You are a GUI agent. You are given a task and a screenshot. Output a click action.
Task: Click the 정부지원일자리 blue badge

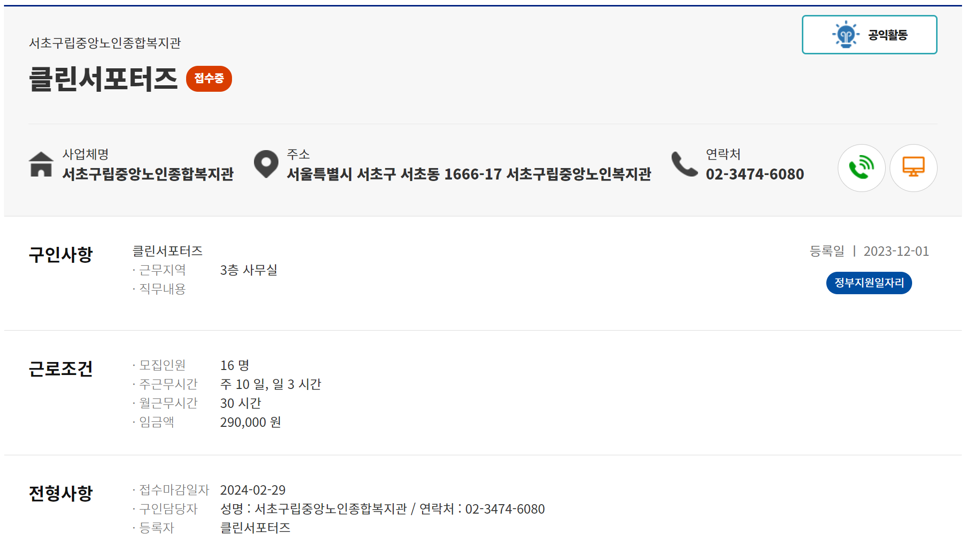pos(869,283)
